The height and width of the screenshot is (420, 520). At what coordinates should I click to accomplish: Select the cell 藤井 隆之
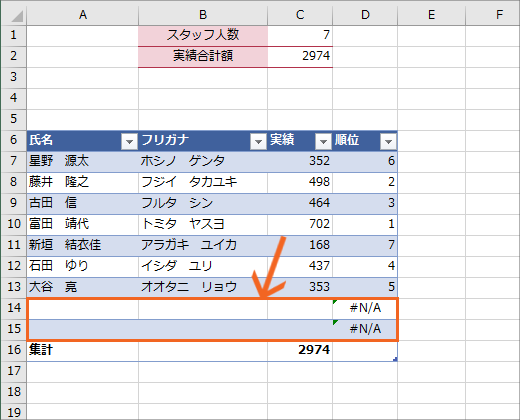tap(83, 182)
